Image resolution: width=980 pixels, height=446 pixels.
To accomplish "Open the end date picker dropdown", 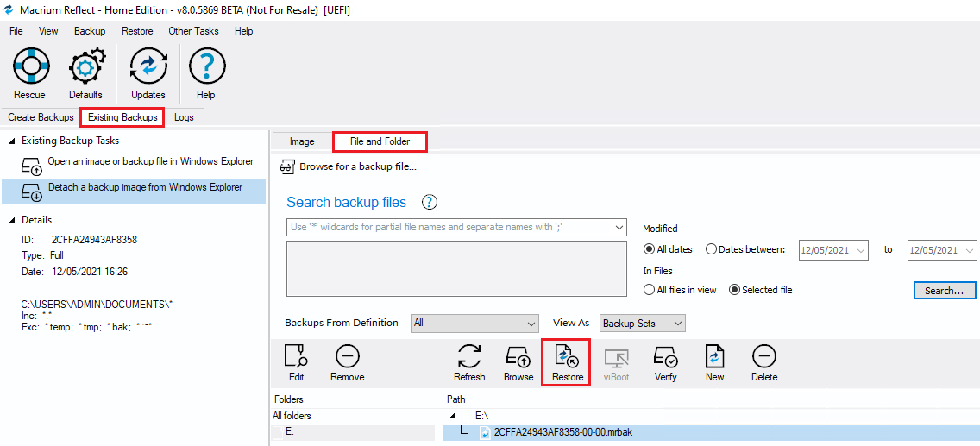I will point(970,250).
